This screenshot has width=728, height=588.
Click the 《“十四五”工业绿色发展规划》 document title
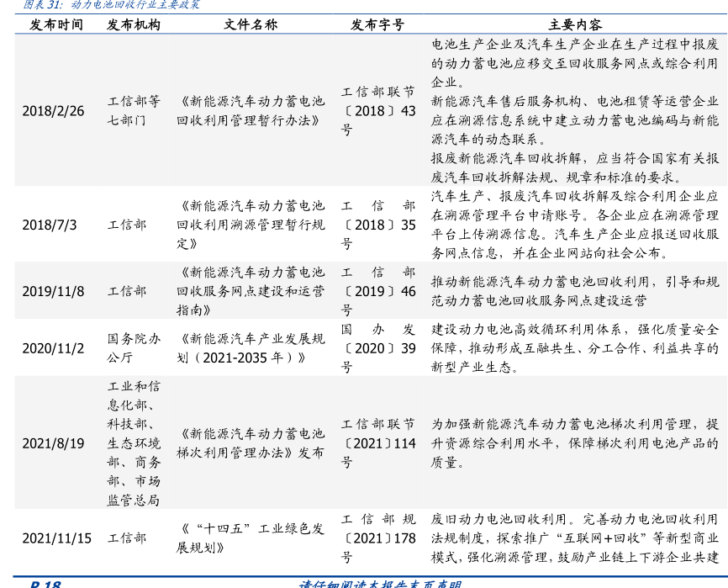pos(250,538)
